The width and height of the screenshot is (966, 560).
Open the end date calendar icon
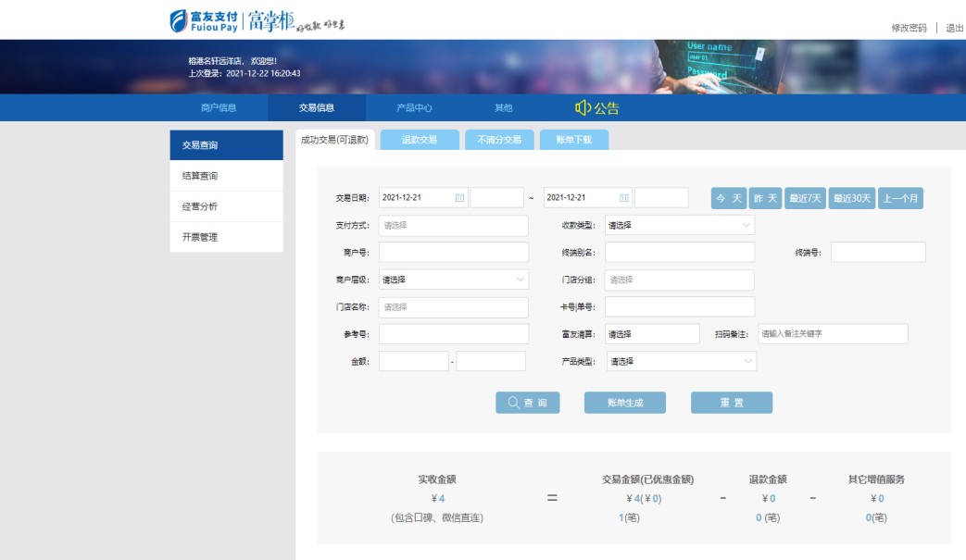point(624,198)
